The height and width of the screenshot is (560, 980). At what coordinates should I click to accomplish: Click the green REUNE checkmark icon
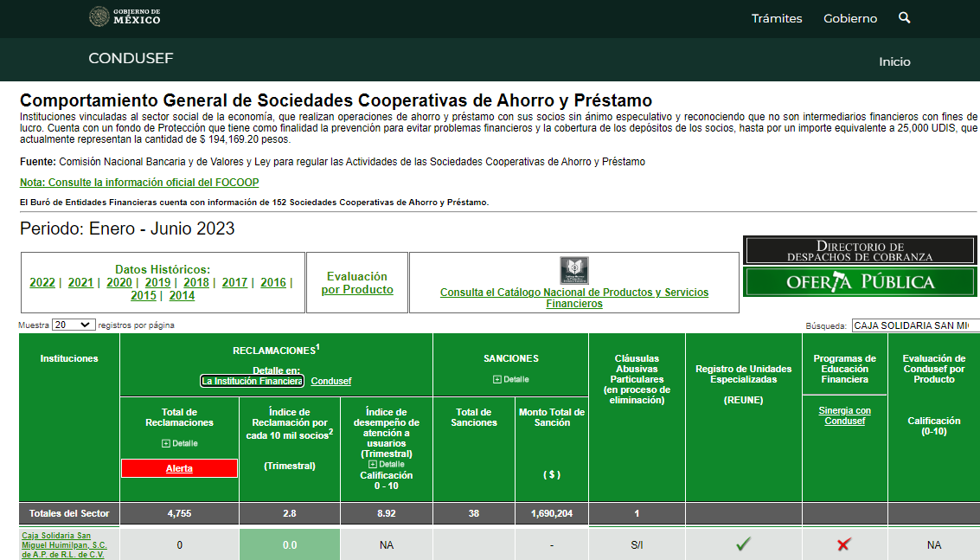(x=743, y=544)
